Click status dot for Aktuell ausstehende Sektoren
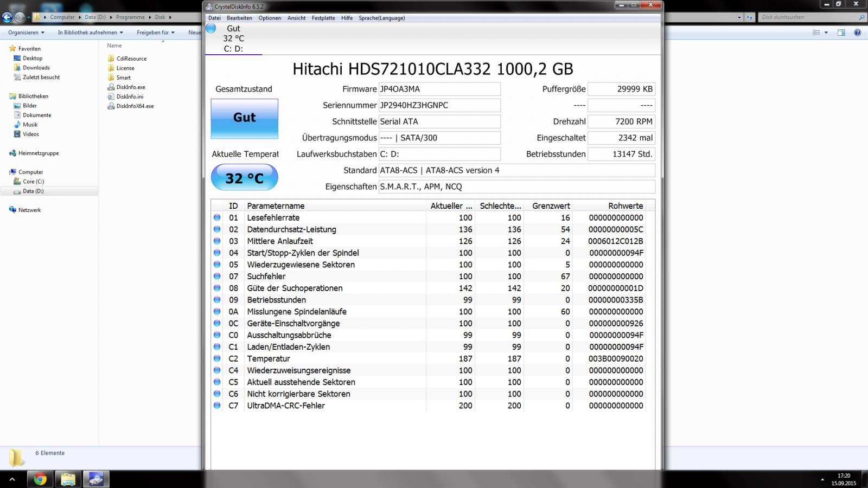This screenshot has width=868, height=488. pyautogui.click(x=217, y=382)
